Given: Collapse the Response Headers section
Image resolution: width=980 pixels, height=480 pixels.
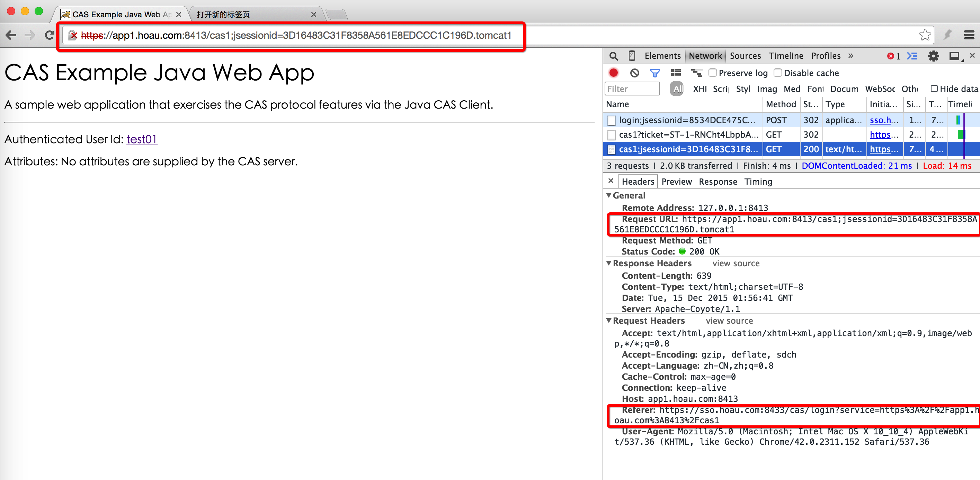Looking at the screenshot, I should tap(609, 263).
